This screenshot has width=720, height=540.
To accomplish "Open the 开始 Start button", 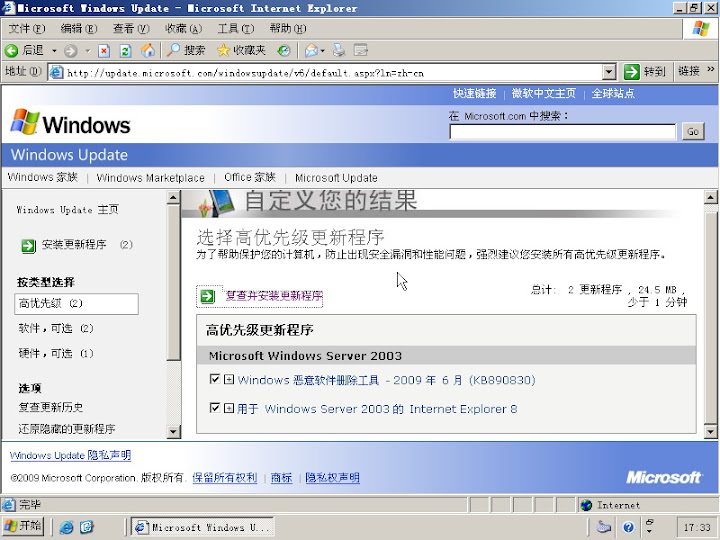I will 23,526.
